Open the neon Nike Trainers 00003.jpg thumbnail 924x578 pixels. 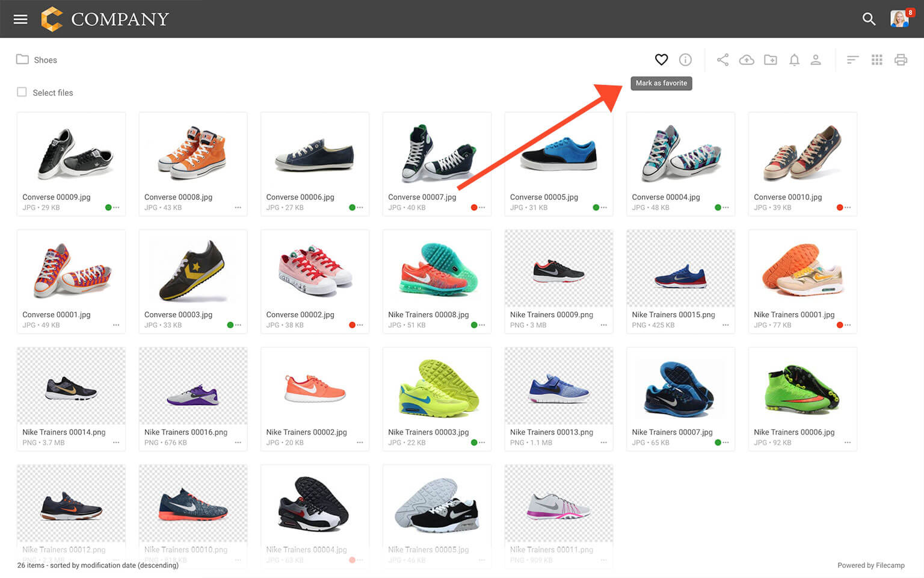(437, 386)
